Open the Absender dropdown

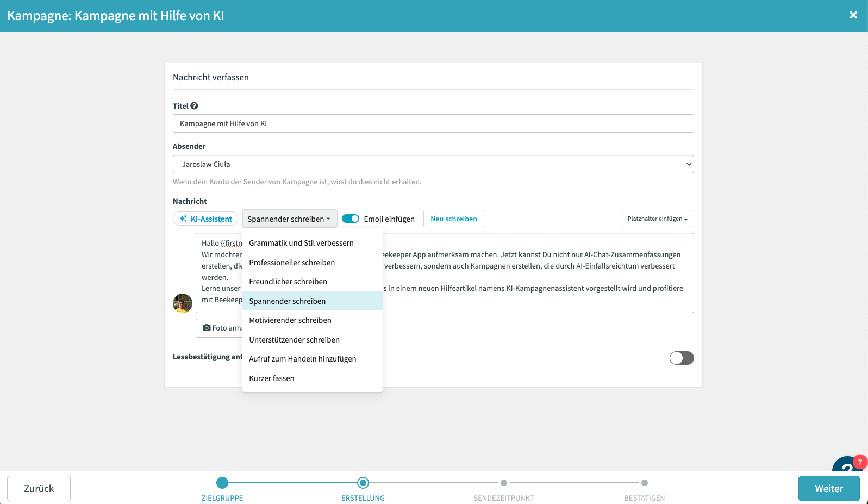click(x=433, y=164)
